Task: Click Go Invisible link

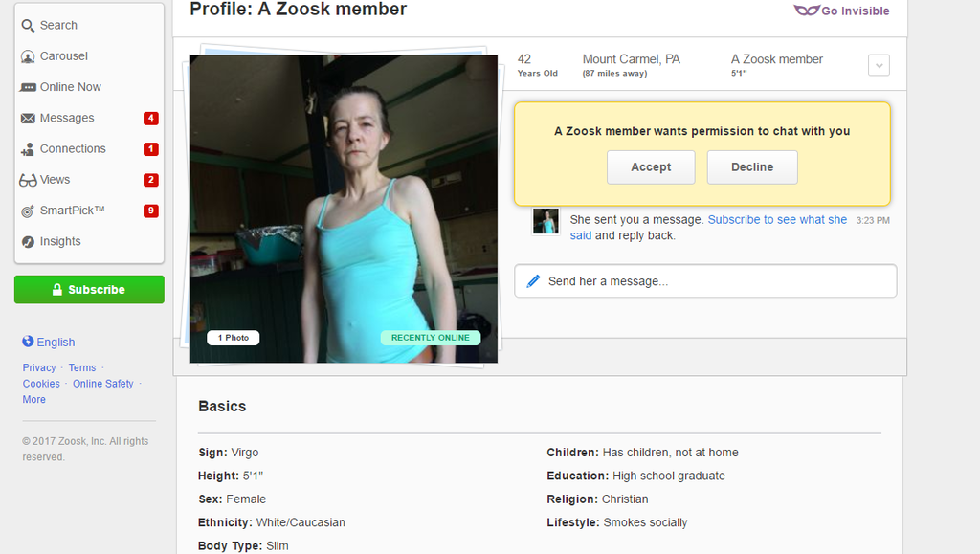Action: tap(855, 11)
